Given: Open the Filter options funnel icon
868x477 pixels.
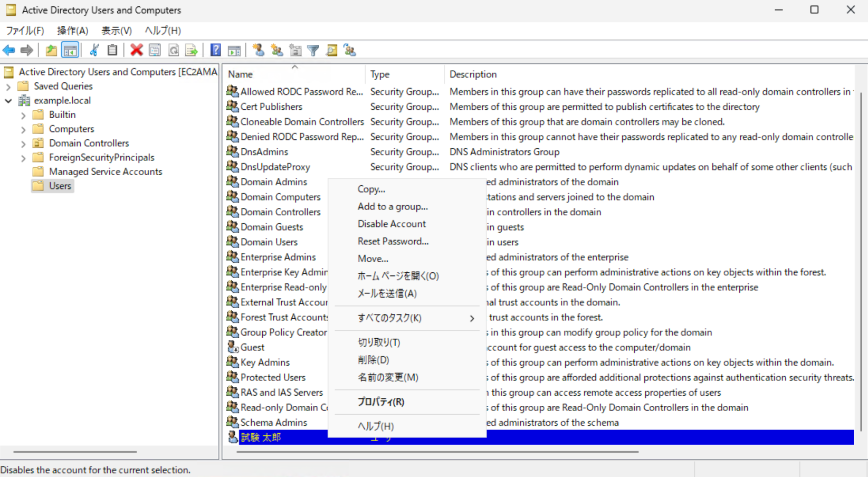Looking at the screenshot, I should click(x=313, y=51).
